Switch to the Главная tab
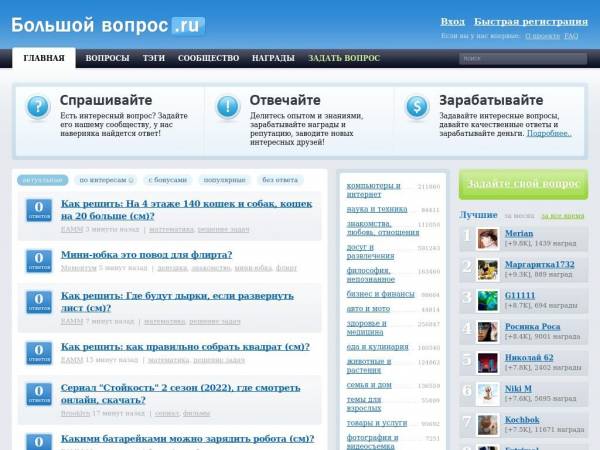The height and width of the screenshot is (450, 600). click(x=44, y=58)
